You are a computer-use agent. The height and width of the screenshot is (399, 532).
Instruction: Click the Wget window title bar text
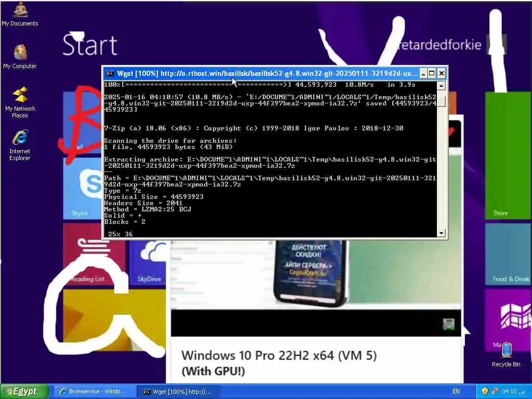[268, 73]
